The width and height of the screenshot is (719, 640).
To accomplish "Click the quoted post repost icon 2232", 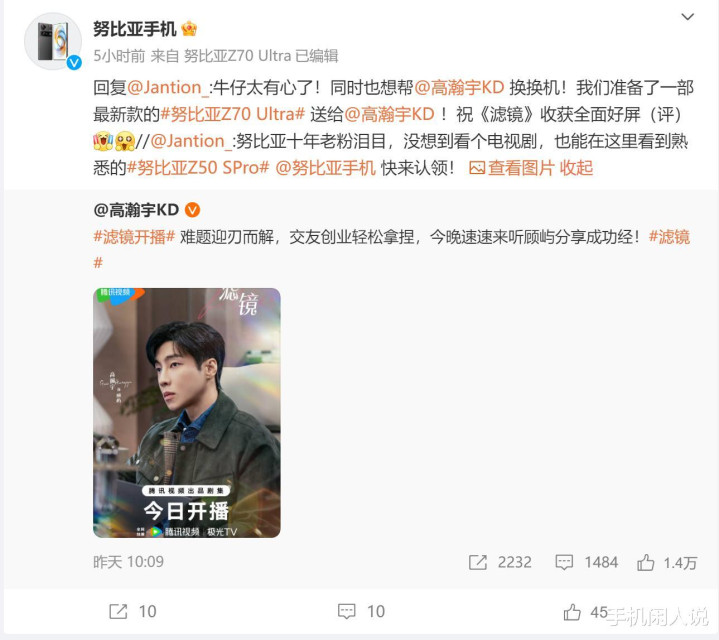I will [x=477, y=562].
